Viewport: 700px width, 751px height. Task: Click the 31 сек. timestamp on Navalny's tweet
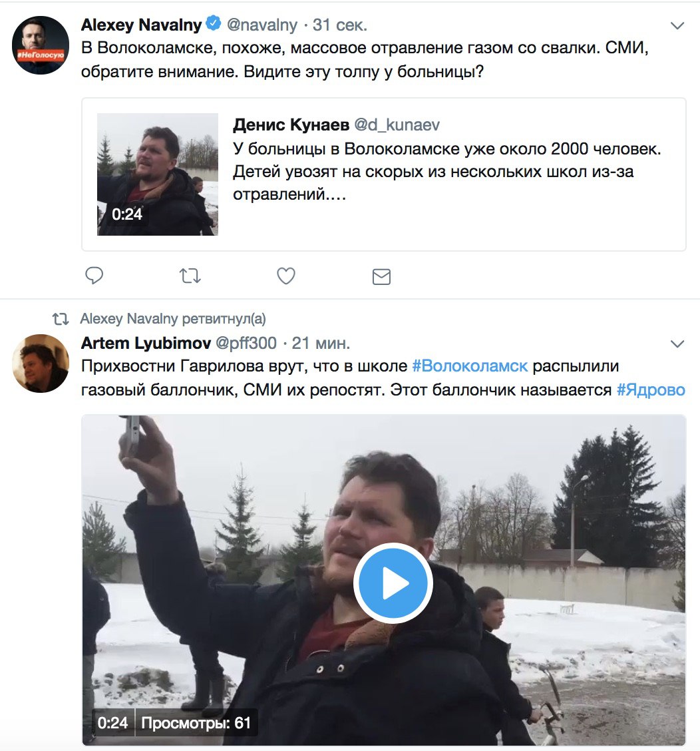[x=340, y=25]
